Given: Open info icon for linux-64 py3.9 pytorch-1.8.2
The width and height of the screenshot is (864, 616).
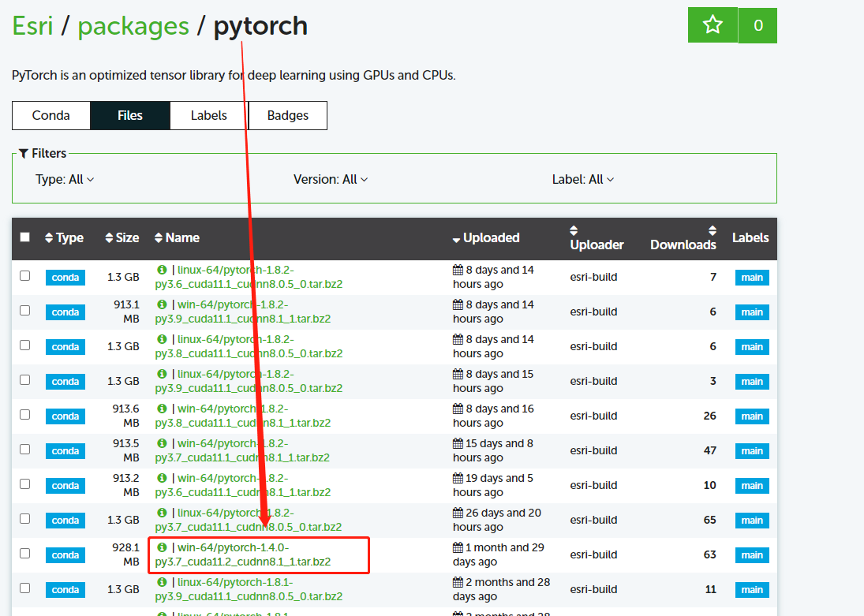Looking at the screenshot, I should 162,374.
